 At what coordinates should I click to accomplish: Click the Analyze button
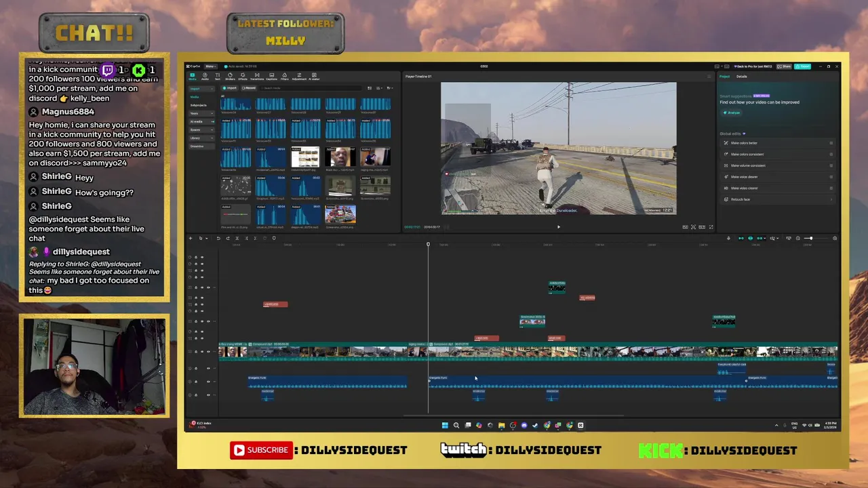point(732,113)
